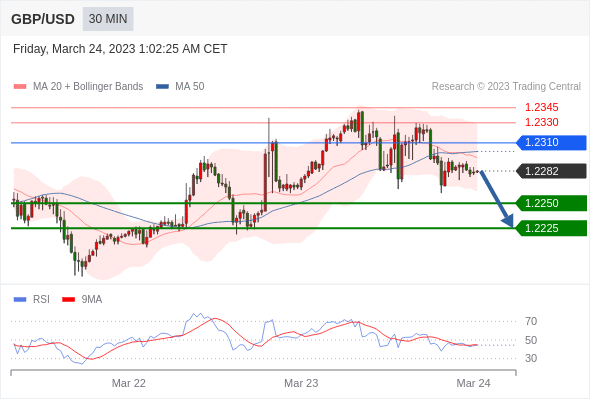Click the RSI blue legend swatch
Screen dimensions: 590x400
coord(20,300)
